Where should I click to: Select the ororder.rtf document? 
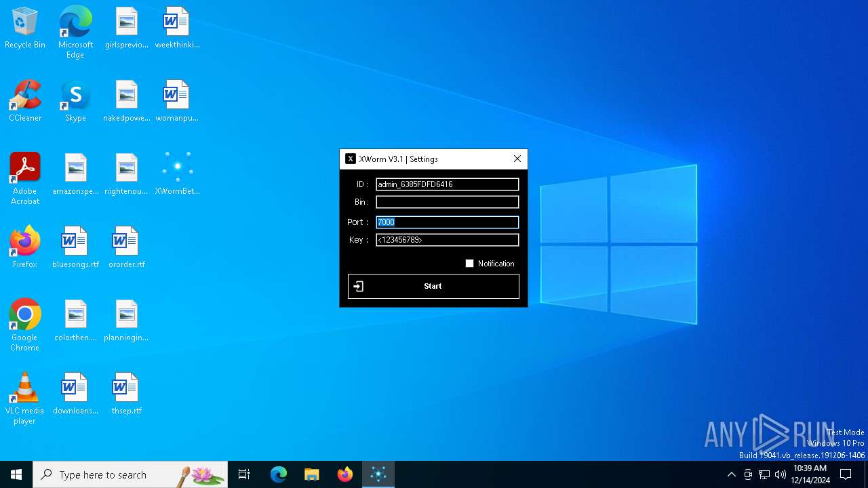click(126, 248)
